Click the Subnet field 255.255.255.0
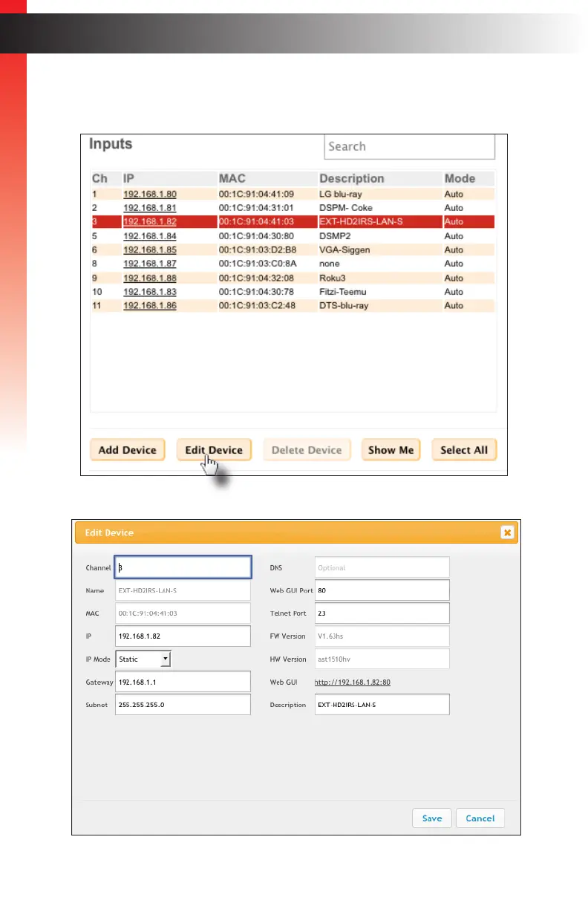Screen dimensions: 588x909 point(183,705)
